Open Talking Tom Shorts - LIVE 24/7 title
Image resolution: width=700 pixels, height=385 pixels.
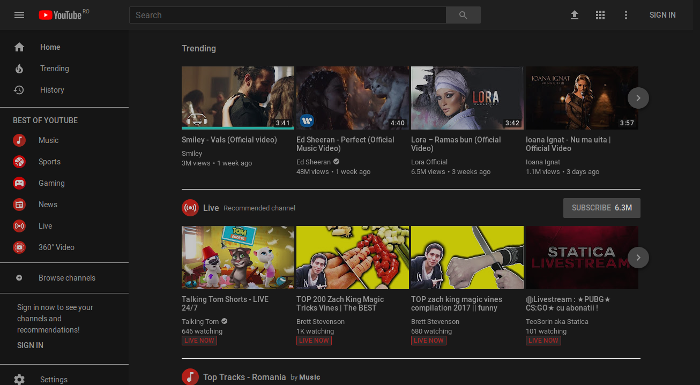click(x=225, y=303)
